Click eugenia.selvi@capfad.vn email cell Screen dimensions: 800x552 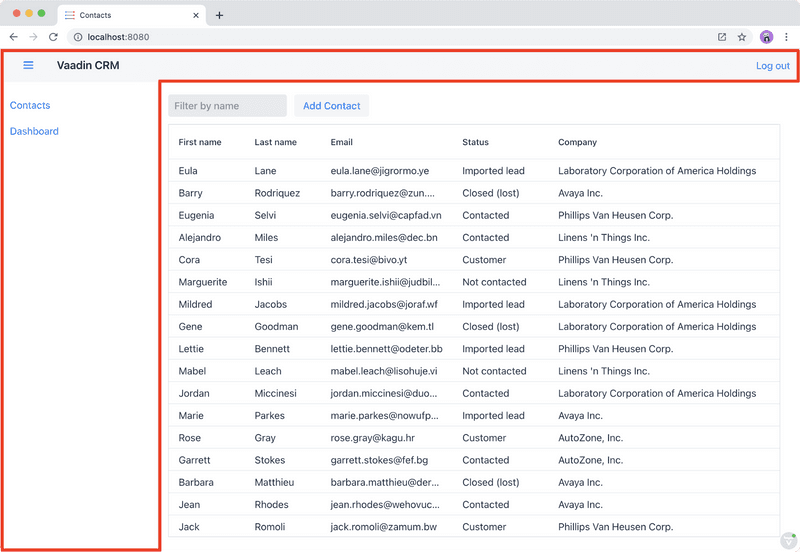pos(386,215)
